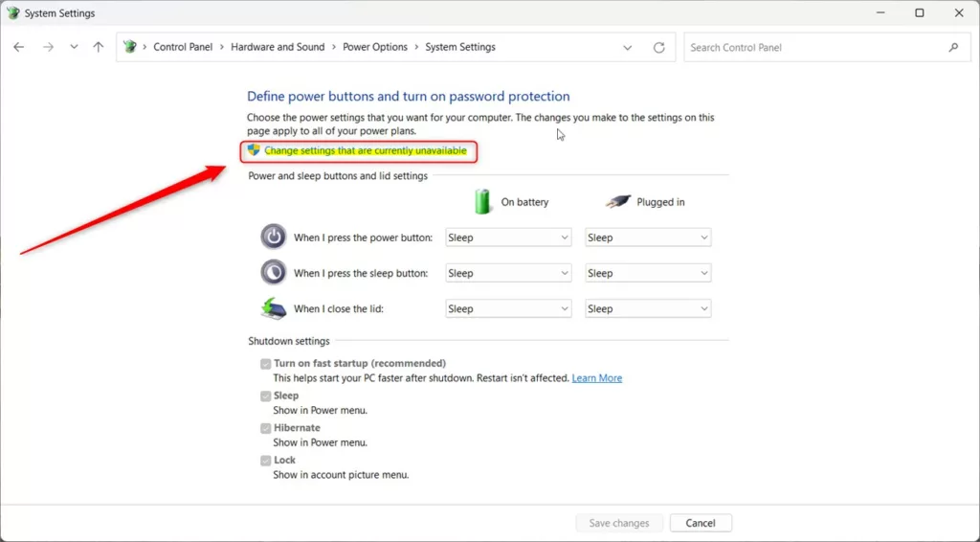Go up one folder level
980x542 pixels.
(98, 47)
